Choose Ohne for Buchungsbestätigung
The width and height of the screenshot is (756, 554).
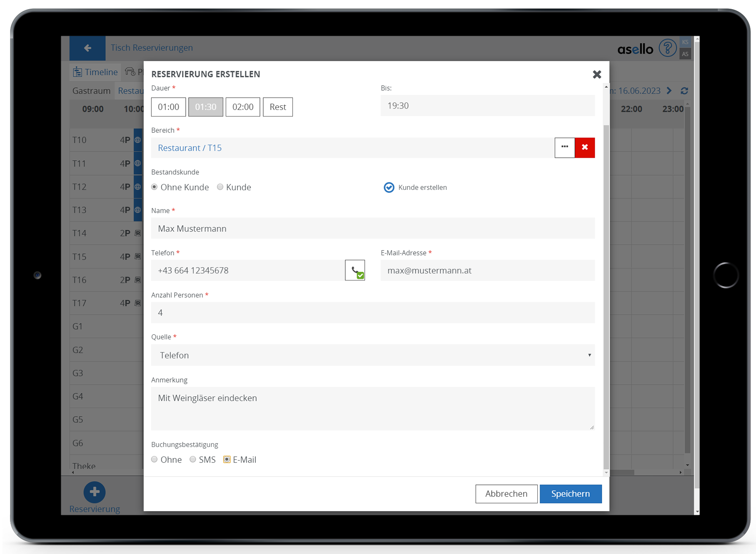click(155, 460)
